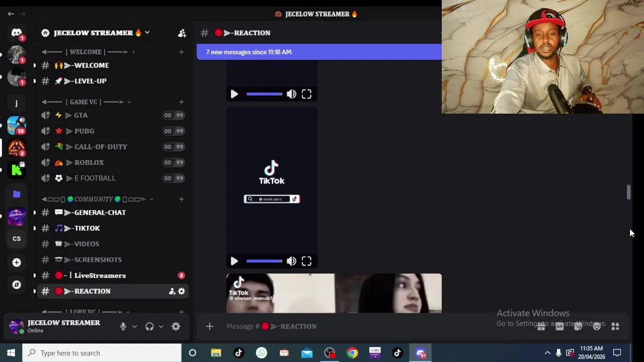
Task: Open the CS server icon
Action: [x=17, y=239]
